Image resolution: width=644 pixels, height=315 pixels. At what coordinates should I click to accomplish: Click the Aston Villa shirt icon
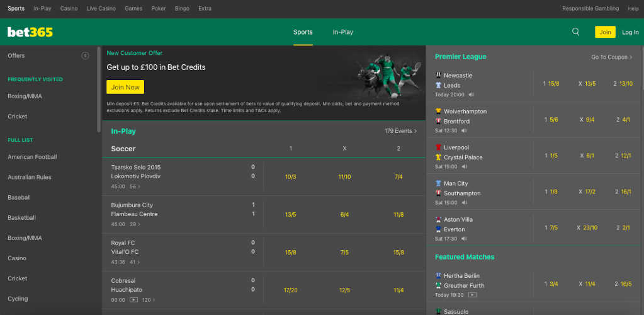click(x=438, y=219)
